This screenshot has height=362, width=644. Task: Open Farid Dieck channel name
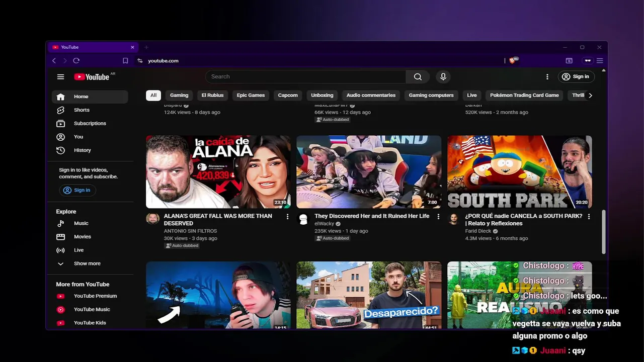tap(478, 231)
